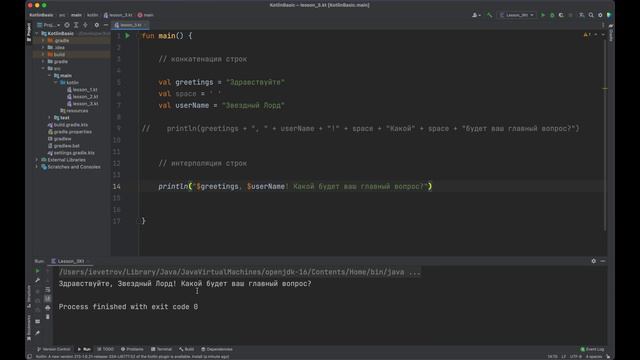
Task: Click the select opened file target icon
Action: point(67,25)
